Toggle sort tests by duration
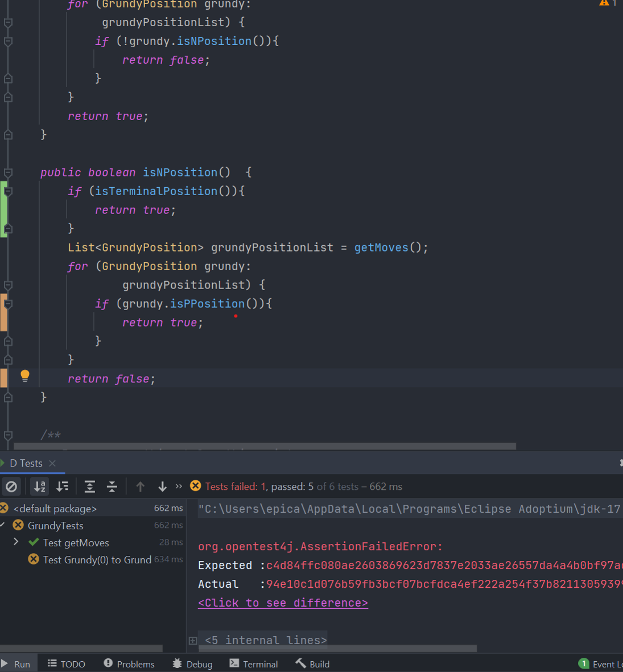This screenshot has width=623, height=672. click(62, 487)
